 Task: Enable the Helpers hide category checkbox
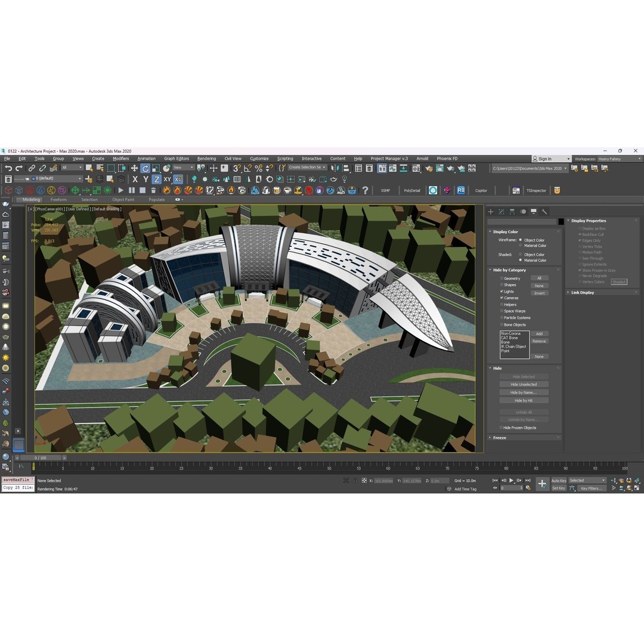501,304
